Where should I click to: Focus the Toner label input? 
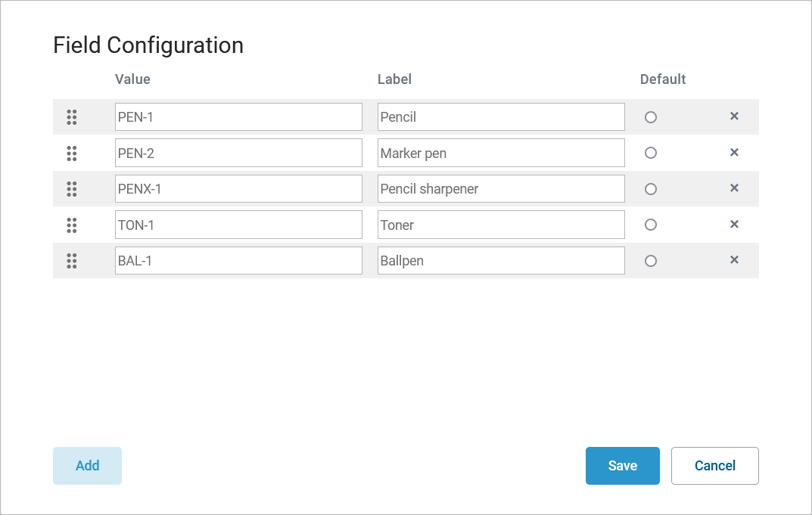point(501,225)
